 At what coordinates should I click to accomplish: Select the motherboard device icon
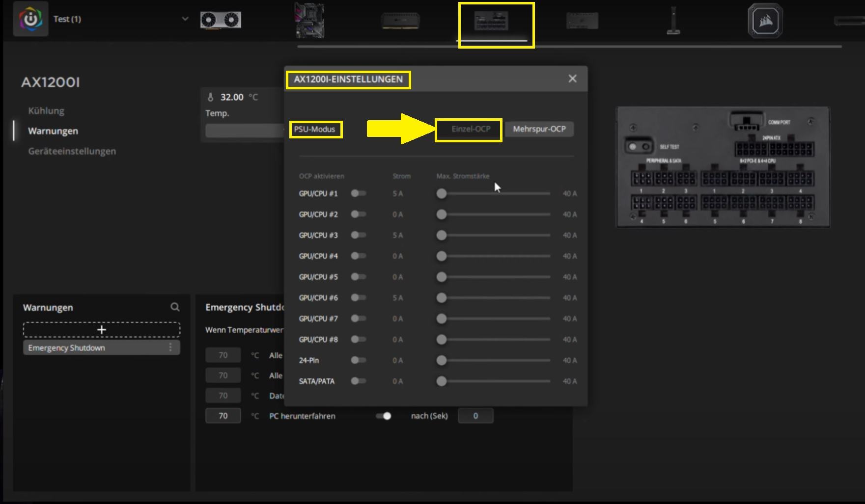point(309,21)
